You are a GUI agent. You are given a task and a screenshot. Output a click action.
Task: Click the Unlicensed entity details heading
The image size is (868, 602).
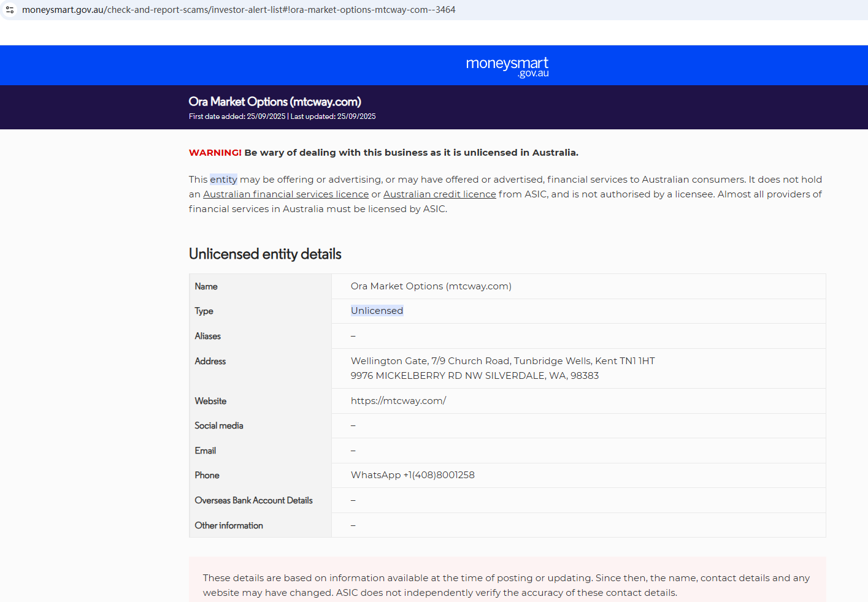265,254
